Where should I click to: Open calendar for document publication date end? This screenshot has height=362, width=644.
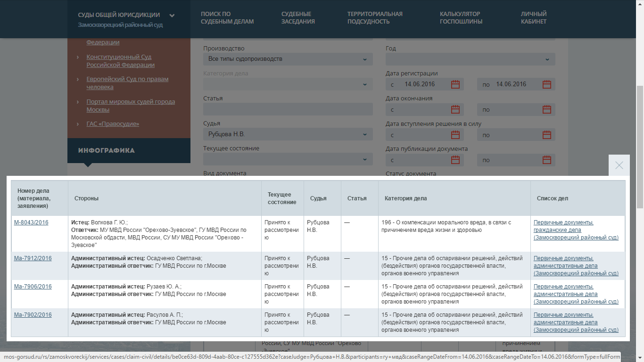pyautogui.click(x=546, y=160)
